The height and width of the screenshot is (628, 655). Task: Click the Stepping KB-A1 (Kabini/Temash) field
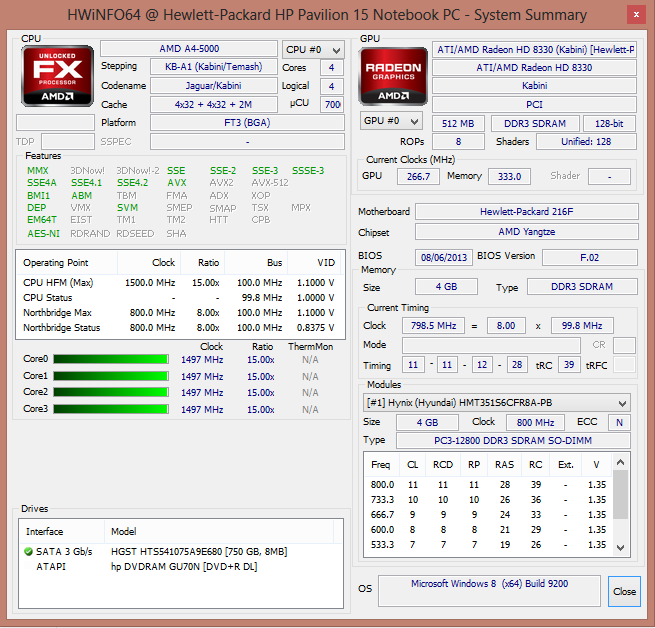213,67
